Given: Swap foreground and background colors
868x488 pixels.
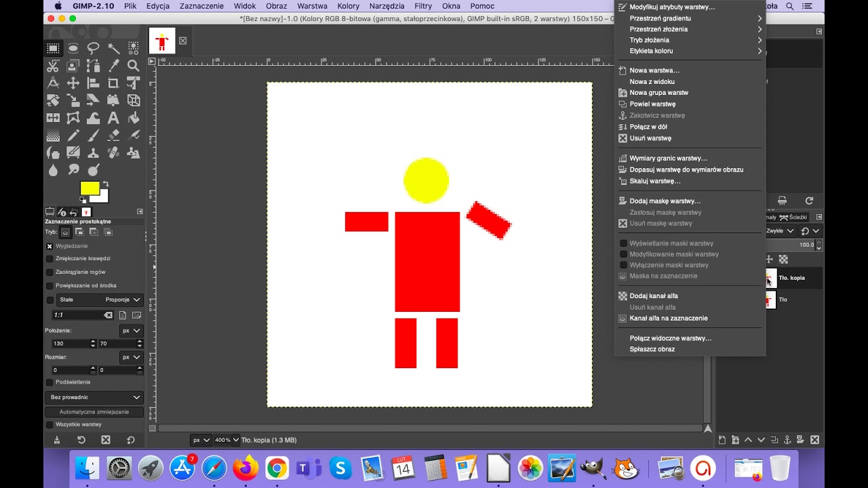Looking at the screenshot, I should tap(105, 184).
